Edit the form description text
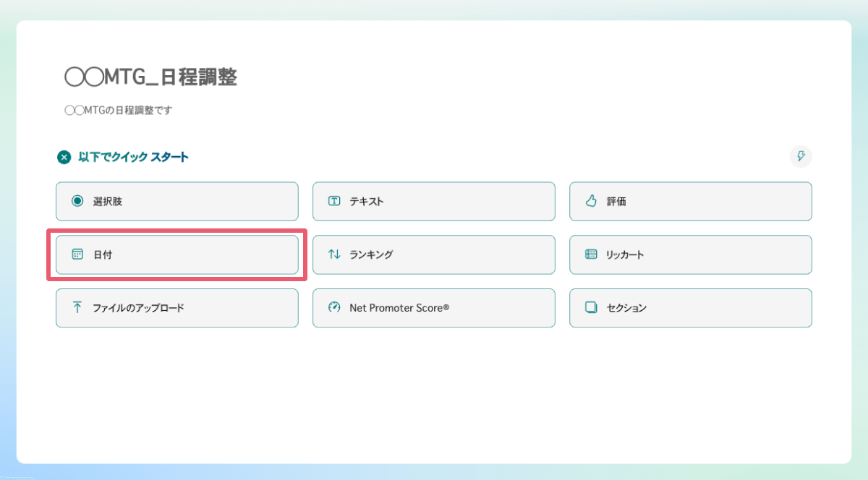Viewport: 868px width, 480px height. [x=118, y=110]
